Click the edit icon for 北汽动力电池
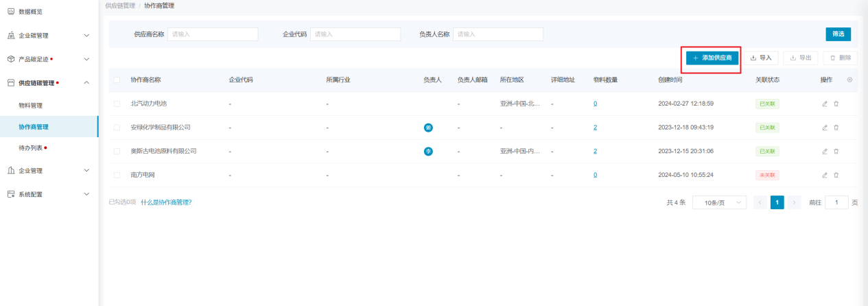 (x=825, y=104)
